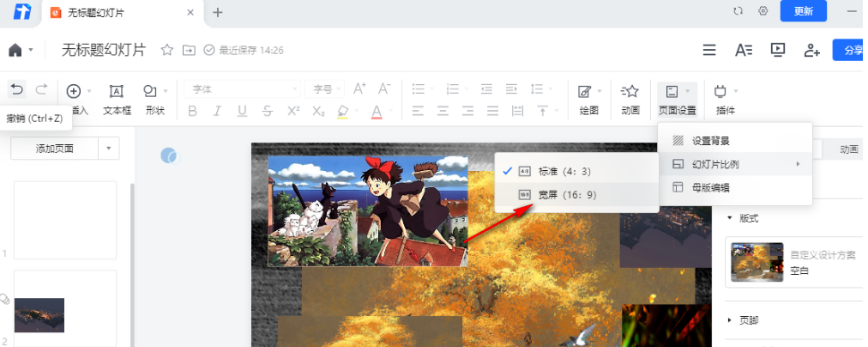The image size is (868, 347).
Task: Star this presentation as favorite
Action: [167, 51]
